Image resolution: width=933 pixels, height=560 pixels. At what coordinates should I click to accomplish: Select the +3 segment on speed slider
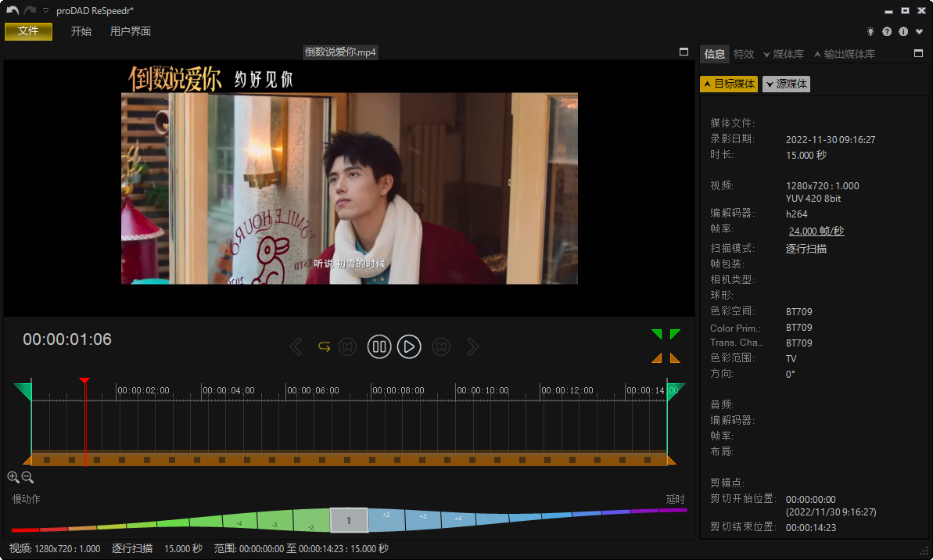(422, 517)
